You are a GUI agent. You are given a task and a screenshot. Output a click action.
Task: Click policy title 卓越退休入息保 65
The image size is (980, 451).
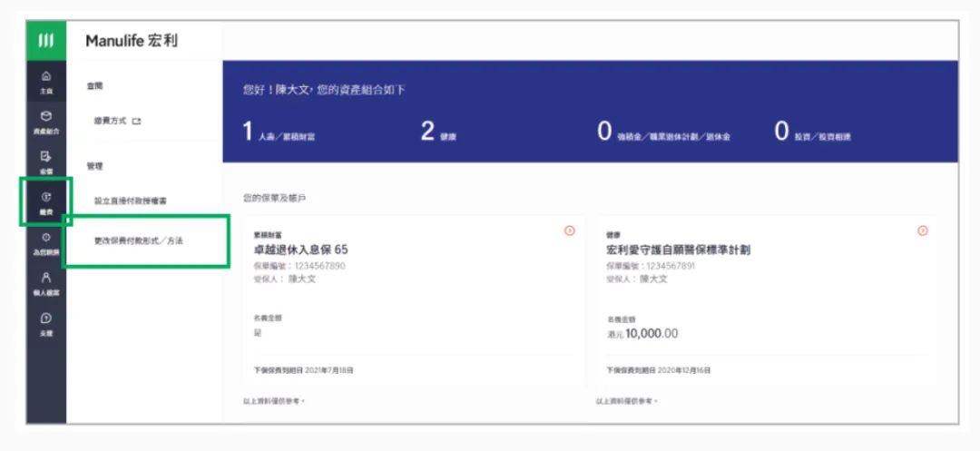coord(300,250)
